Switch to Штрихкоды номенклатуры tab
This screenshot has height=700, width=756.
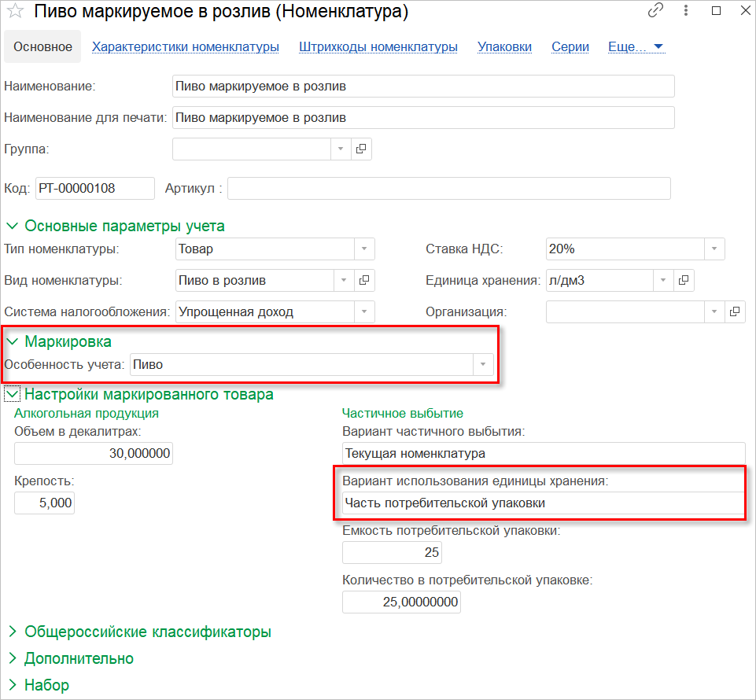coord(378,46)
